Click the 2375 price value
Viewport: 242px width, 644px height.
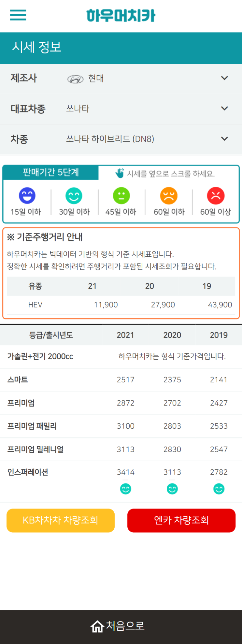pos(172,379)
